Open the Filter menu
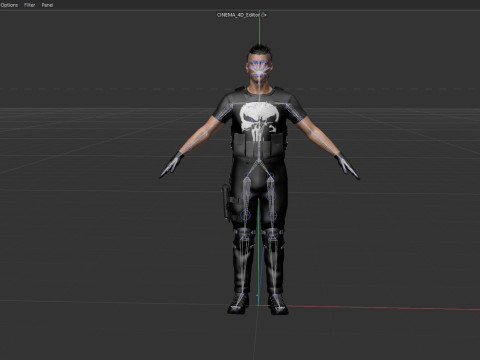Image resolution: width=480 pixels, height=360 pixels. (29, 5)
